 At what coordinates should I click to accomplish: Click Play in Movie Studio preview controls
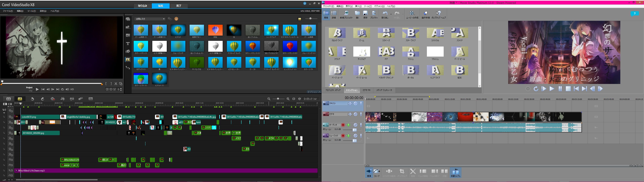(552, 89)
